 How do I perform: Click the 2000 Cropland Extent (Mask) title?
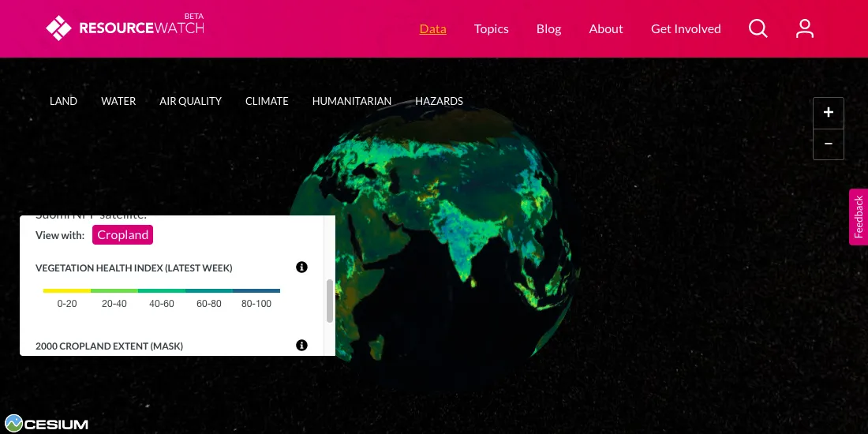pos(109,346)
